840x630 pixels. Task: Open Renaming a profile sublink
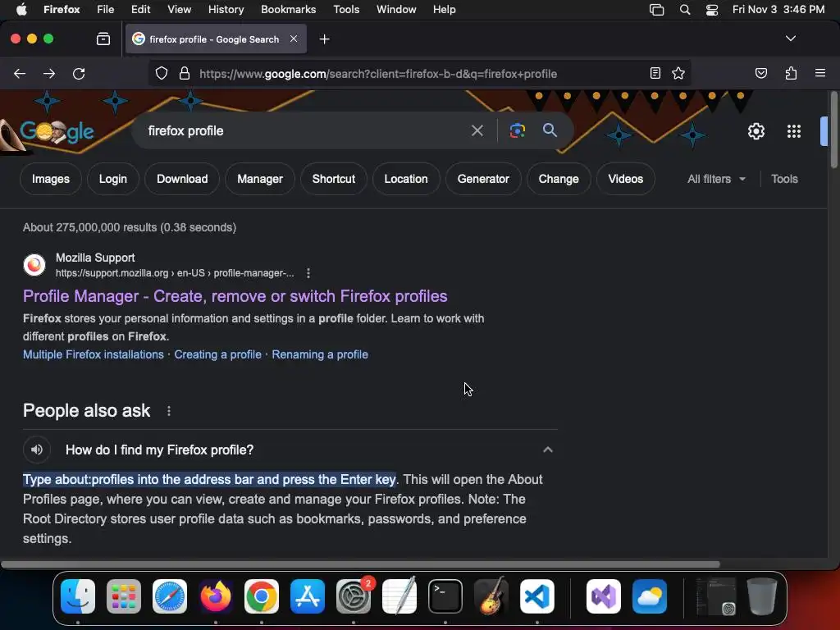pyautogui.click(x=320, y=354)
